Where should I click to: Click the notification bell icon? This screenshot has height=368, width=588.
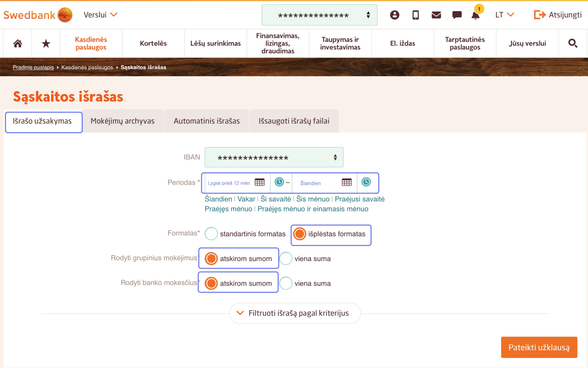pos(475,15)
